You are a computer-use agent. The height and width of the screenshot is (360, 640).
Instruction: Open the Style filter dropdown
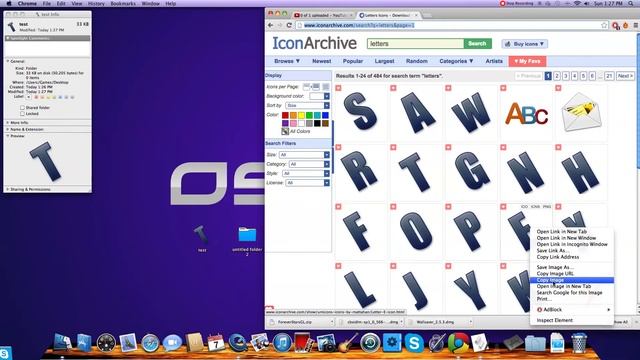306,173
